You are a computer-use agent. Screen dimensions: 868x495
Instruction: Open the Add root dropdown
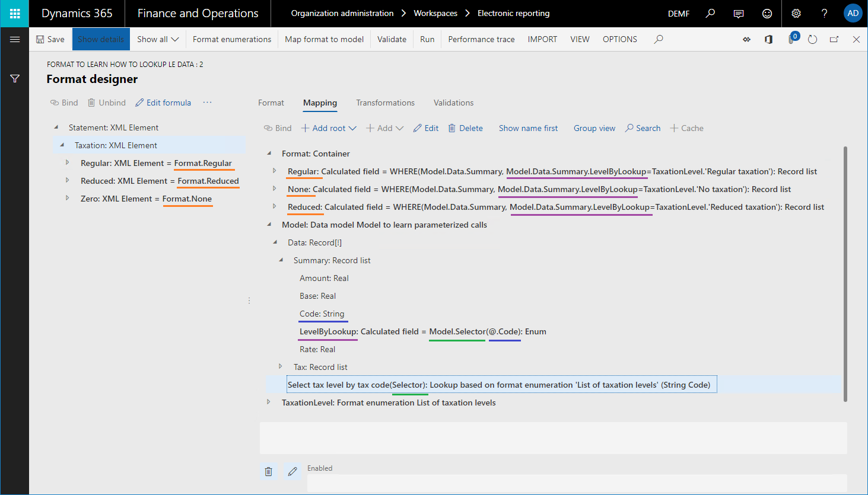tap(329, 128)
